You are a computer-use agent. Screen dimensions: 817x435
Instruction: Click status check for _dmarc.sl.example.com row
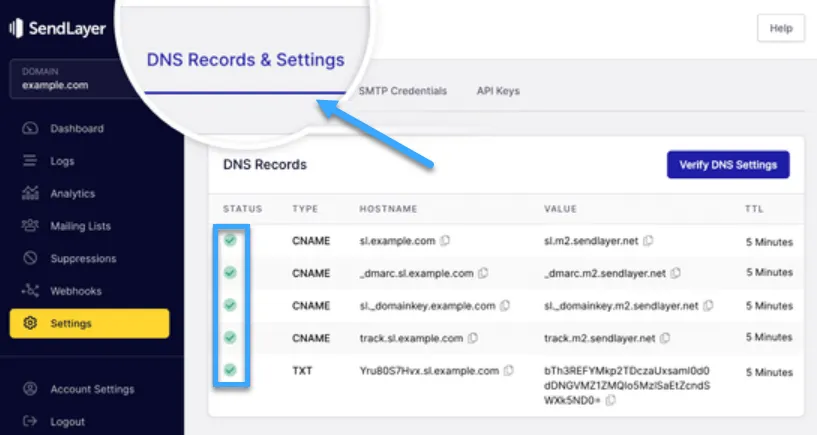(x=230, y=272)
